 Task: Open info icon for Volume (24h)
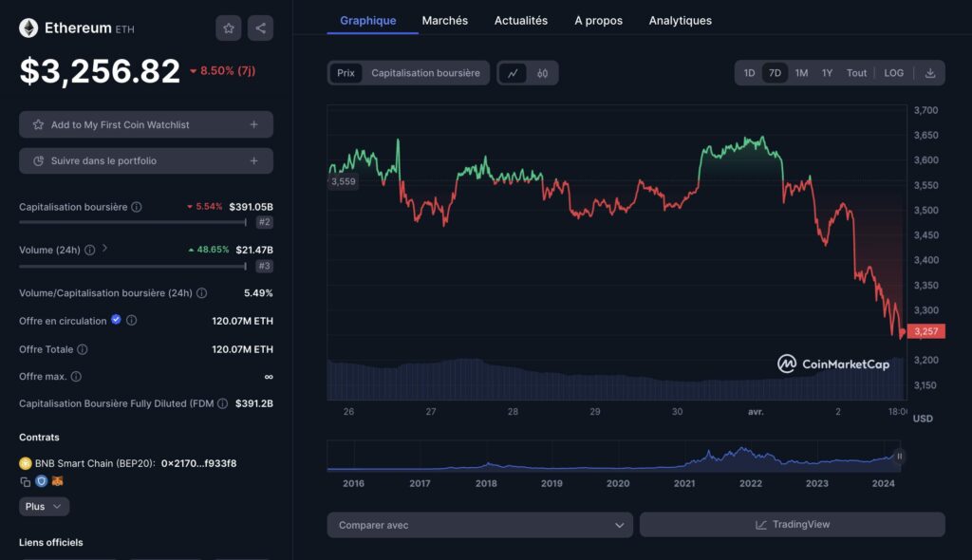click(x=90, y=250)
